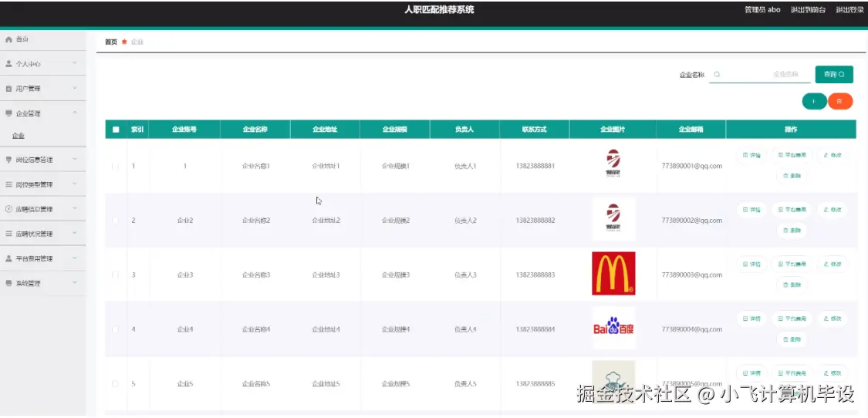Open 详情 for 企业名称1 row
This screenshot has height=418, width=868.
pos(751,156)
